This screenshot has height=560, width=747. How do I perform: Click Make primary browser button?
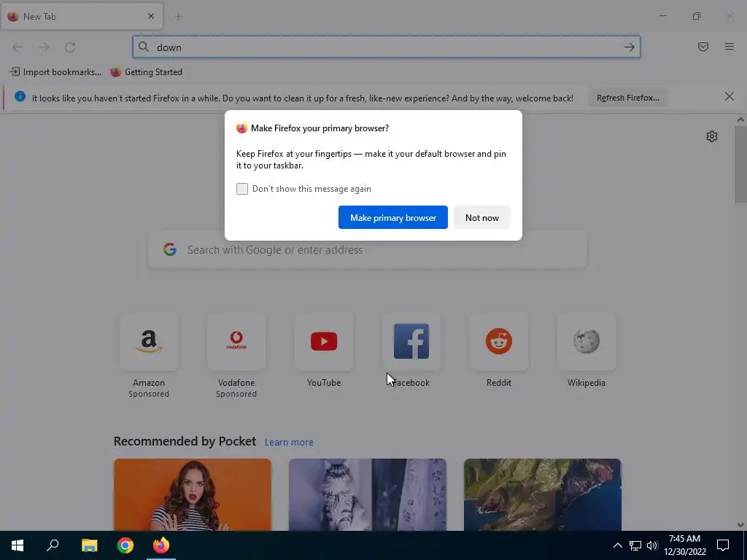pyautogui.click(x=393, y=217)
